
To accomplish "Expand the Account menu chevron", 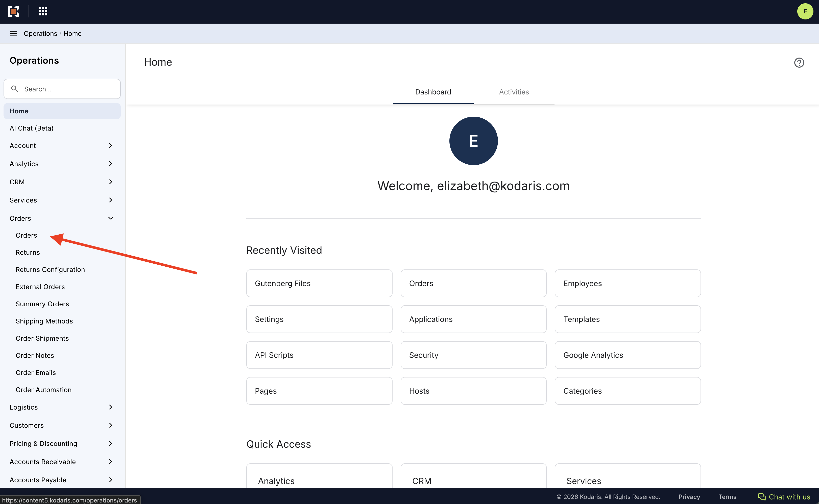I will [111, 146].
